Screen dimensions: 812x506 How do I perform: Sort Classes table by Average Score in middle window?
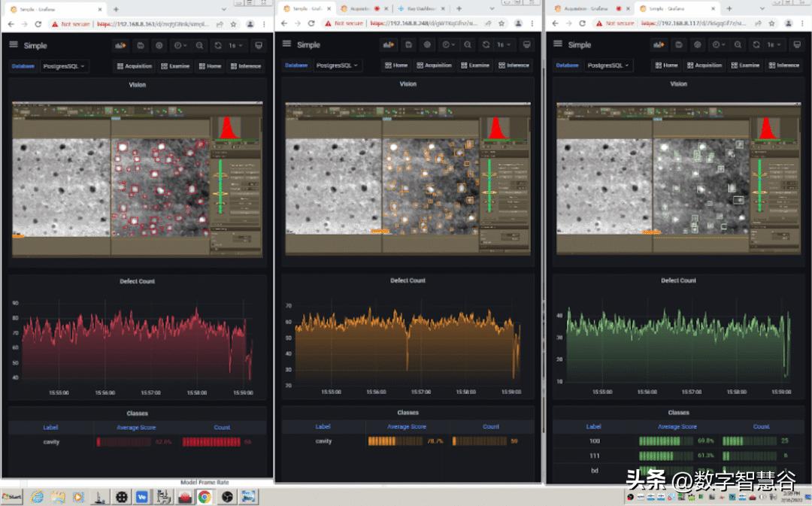click(x=407, y=427)
